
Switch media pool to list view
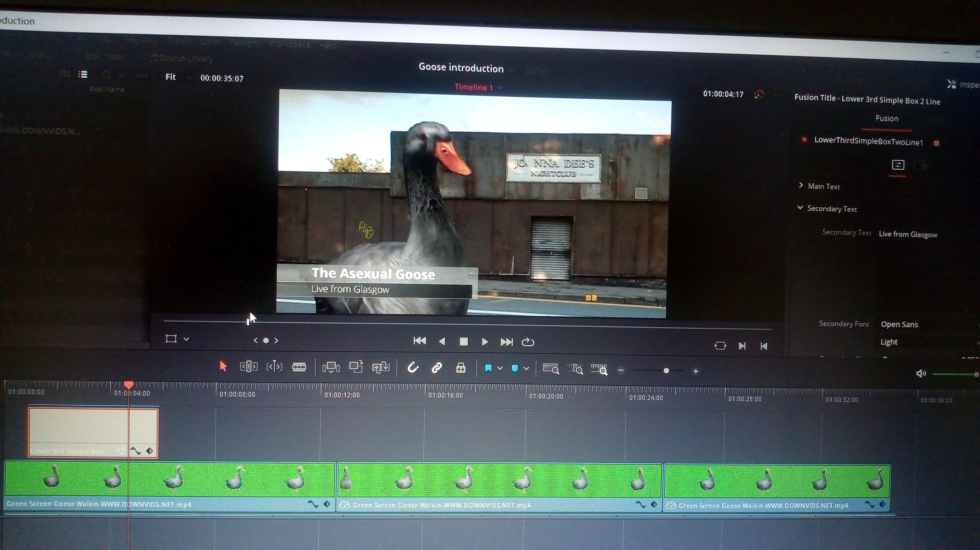(x=83, y=74)
